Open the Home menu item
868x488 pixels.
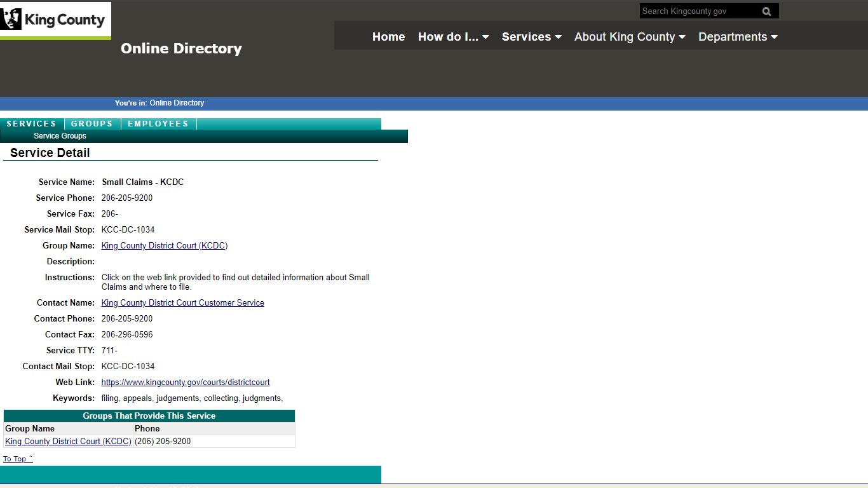tap(388, 37)
